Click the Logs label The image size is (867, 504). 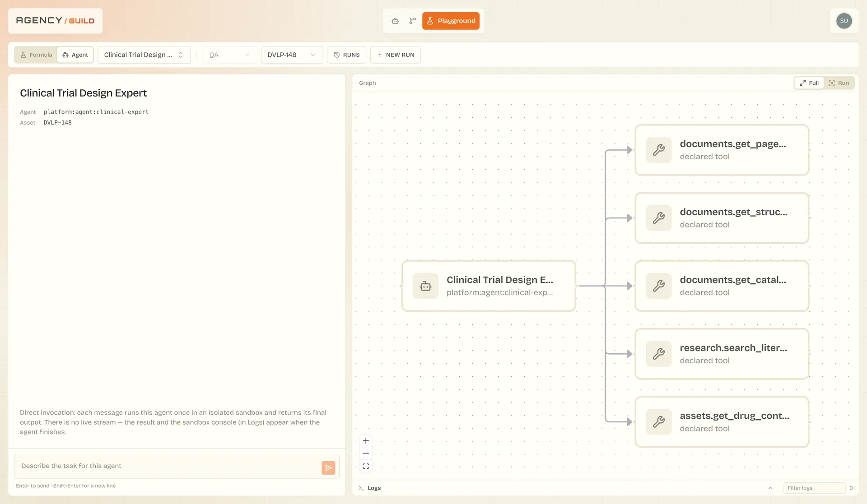click(x=374, y=488)
